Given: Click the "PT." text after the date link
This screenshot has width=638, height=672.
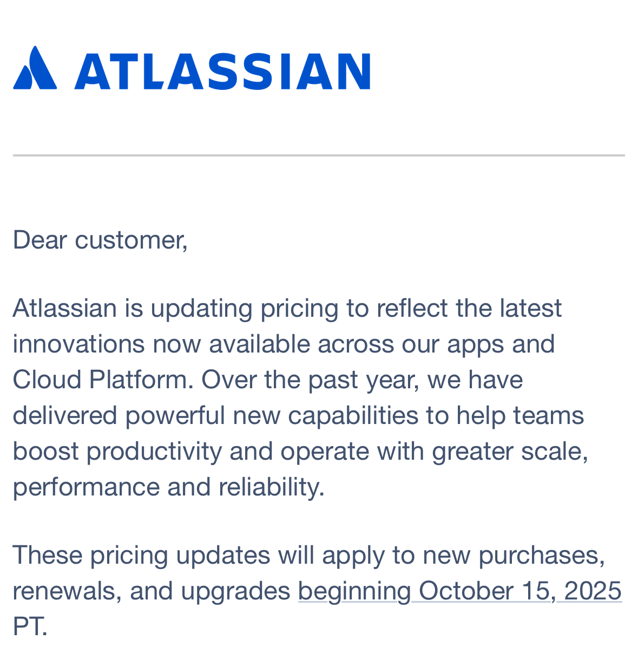Looking at the screenshot, I should [30, 627].
